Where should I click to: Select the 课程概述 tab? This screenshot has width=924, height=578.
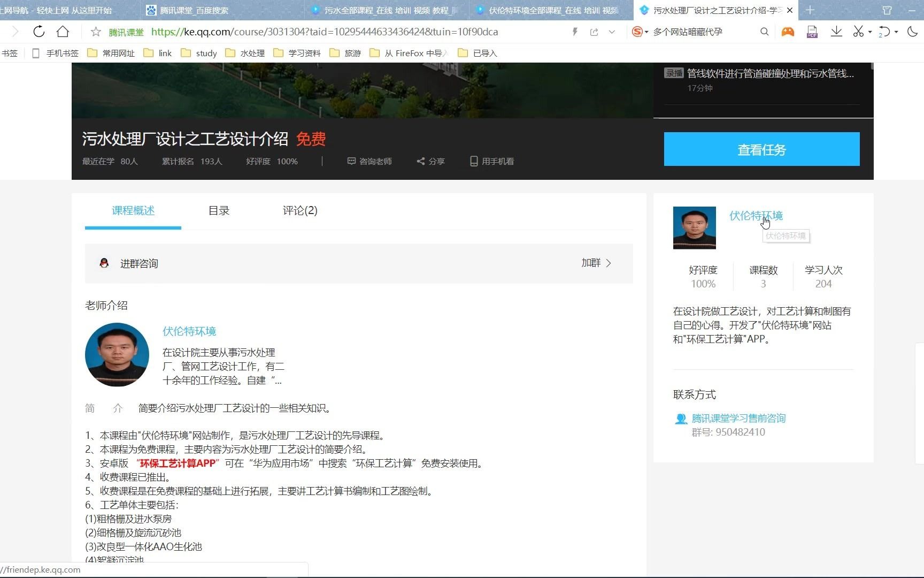[133, 210]
